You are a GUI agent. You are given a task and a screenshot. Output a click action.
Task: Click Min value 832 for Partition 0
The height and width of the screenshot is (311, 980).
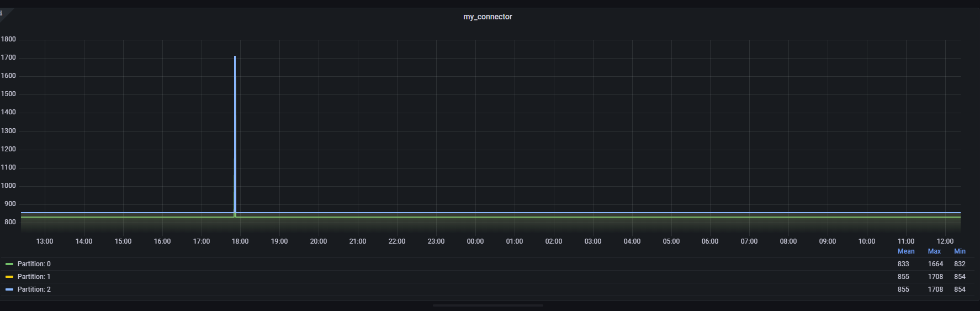[960, 264]
